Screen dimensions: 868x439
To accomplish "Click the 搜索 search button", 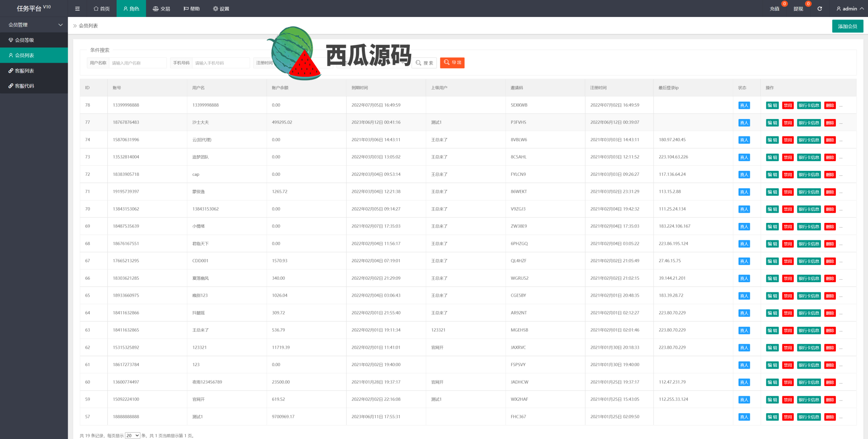I will (424, 63).
